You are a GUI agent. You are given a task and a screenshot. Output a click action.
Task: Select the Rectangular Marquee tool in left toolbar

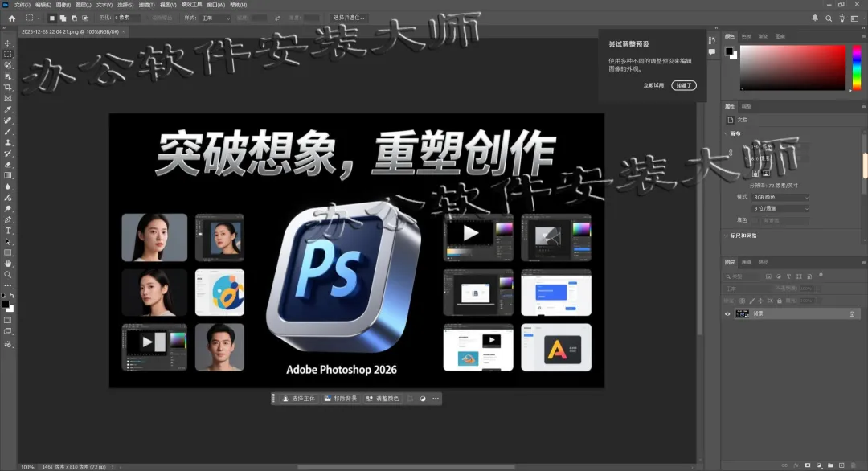pos(8,54)
